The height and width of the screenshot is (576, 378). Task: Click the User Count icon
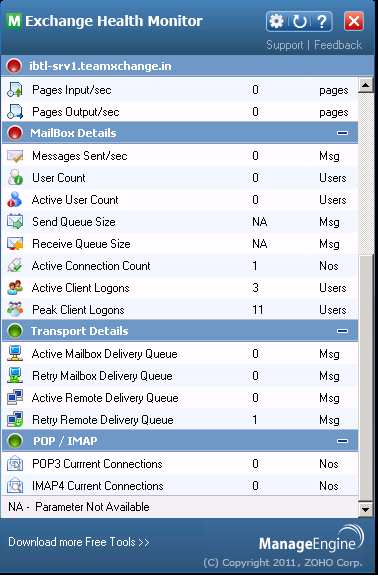point(15,178)
